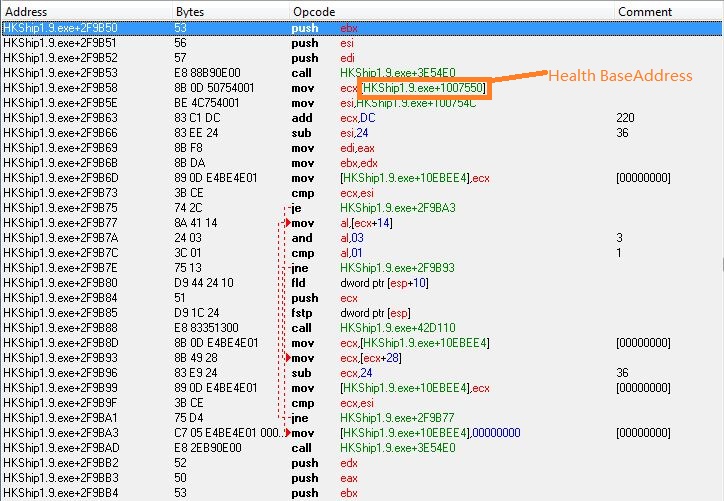
Task: Select the push edx row
Action: tap(362, 463)
